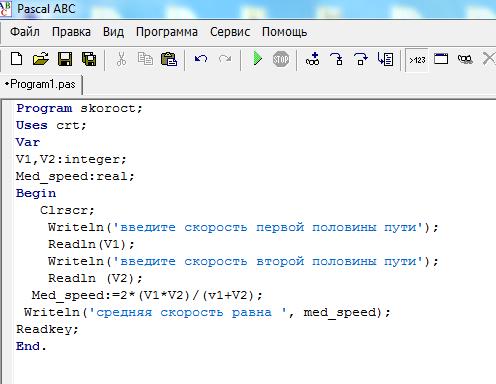Image resolution: width=496 pixels, height=384 pixels.
Task: Click the line 'V1,V2:integer;'
Action: tap(71, 159)
